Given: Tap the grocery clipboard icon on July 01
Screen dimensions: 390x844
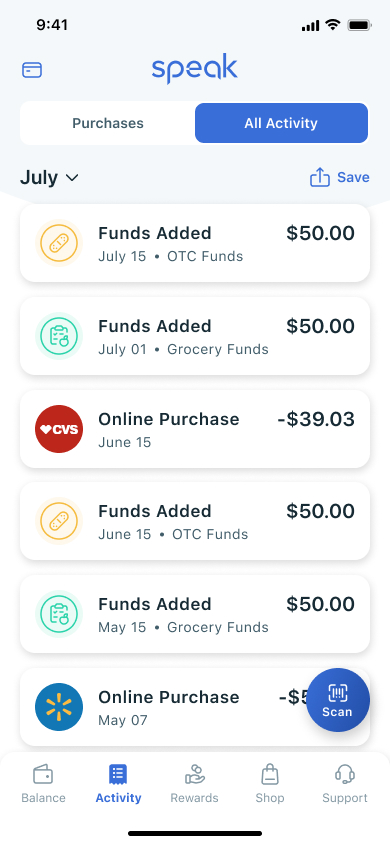Looking at the screenshot, I should [59, 336].
